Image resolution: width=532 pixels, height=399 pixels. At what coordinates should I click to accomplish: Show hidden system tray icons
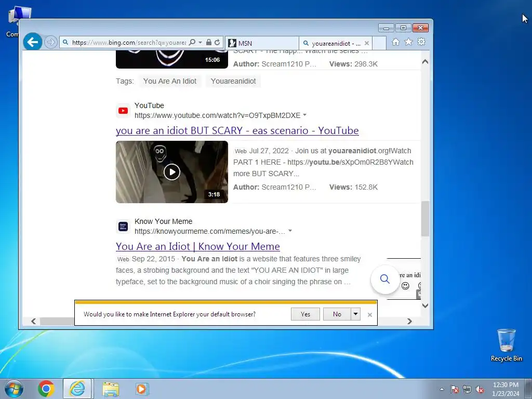(442, 390)
